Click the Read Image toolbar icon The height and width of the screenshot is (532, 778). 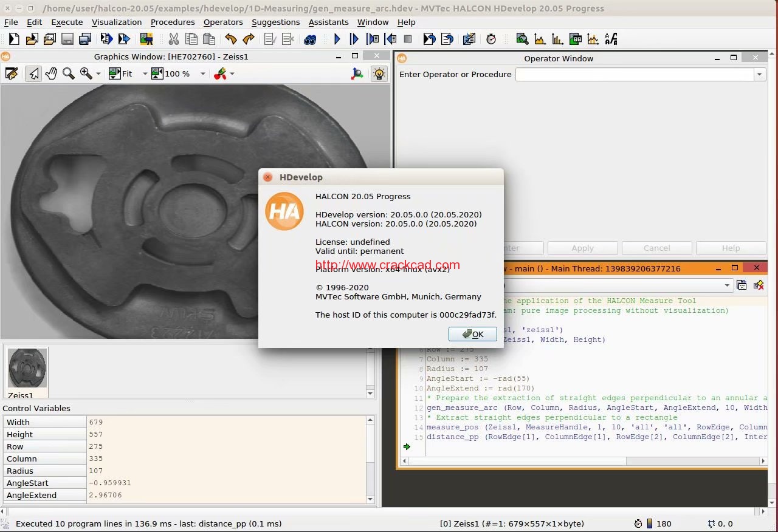point(146,39)
